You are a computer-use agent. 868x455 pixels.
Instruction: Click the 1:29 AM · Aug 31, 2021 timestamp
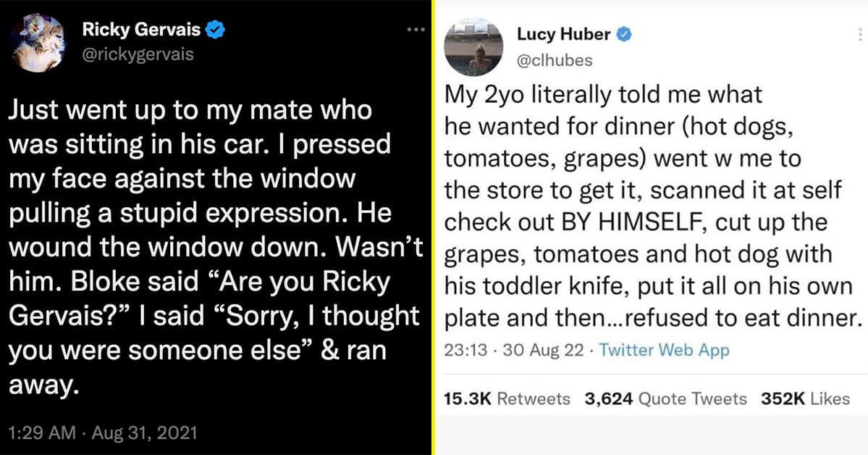[103, 433]
